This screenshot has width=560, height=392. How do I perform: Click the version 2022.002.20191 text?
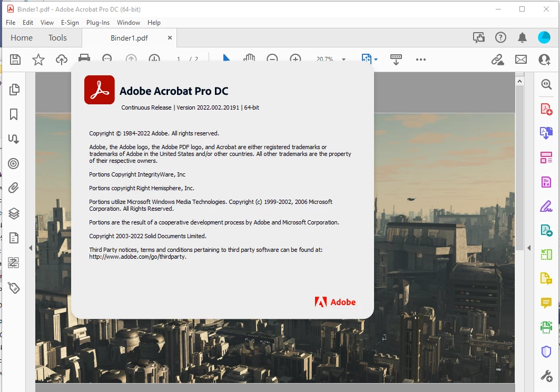208,107
